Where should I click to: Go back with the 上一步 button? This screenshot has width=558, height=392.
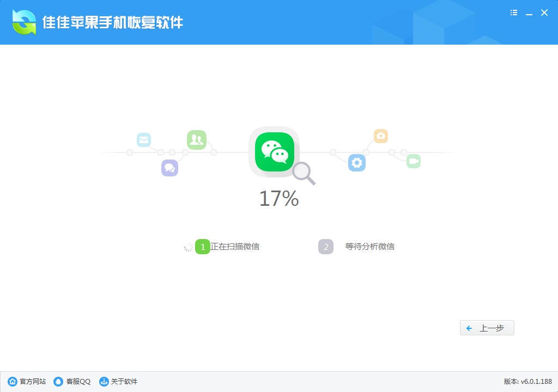point(487,328)
